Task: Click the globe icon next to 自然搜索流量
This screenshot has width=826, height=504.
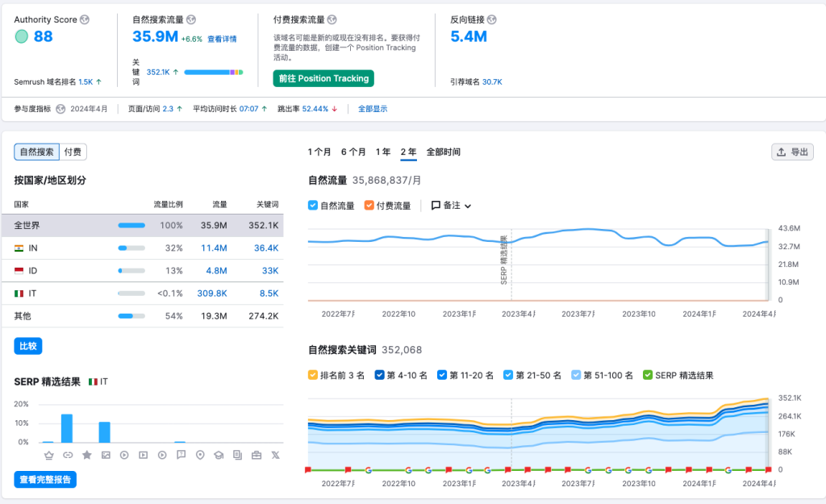Action: 191,19
